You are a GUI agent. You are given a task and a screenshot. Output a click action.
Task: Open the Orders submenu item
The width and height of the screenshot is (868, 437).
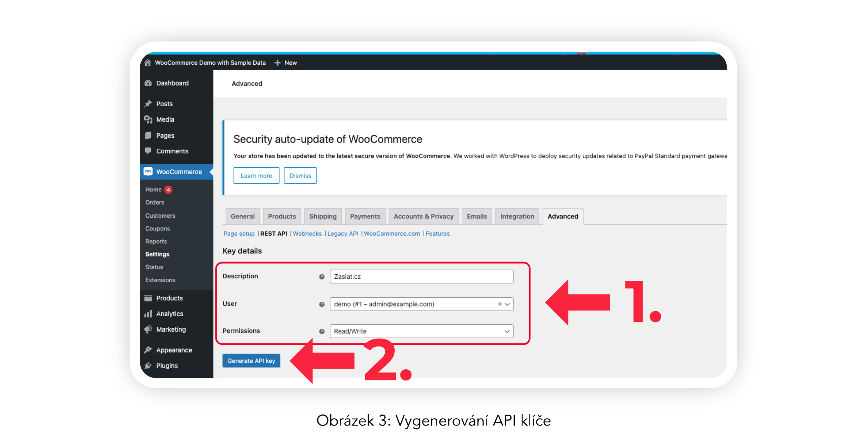(x=155, y=203)
